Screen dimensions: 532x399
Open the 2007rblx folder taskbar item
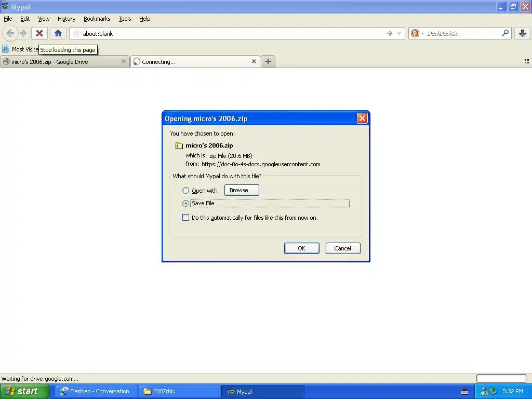click(179, 392)
